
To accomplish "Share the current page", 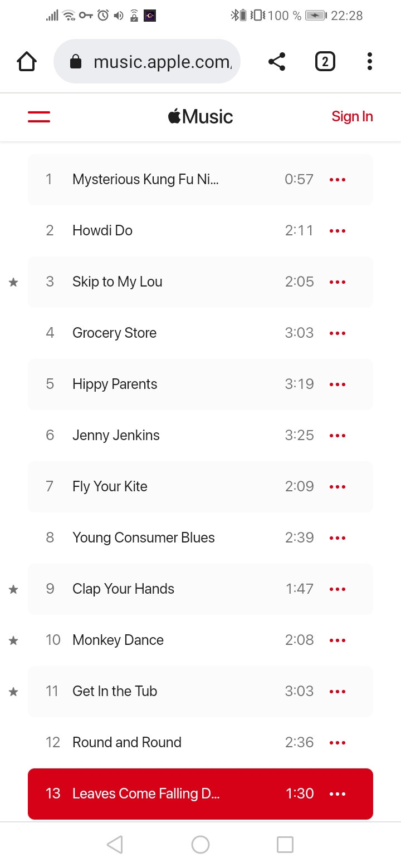I will (277, 62).
